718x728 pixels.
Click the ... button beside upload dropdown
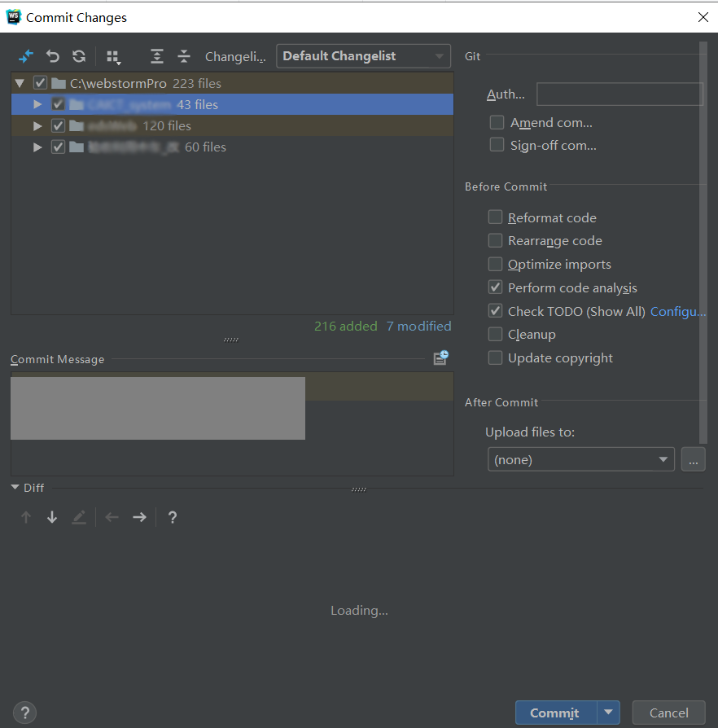pos(693,459)
